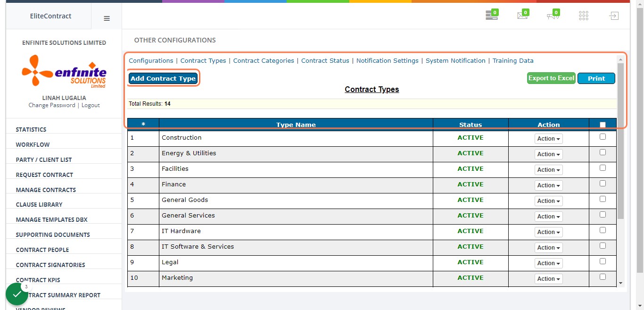Go to Party / Client List
Image resolution: width=644 pixels, height=310 pixels.
point(44,160)
